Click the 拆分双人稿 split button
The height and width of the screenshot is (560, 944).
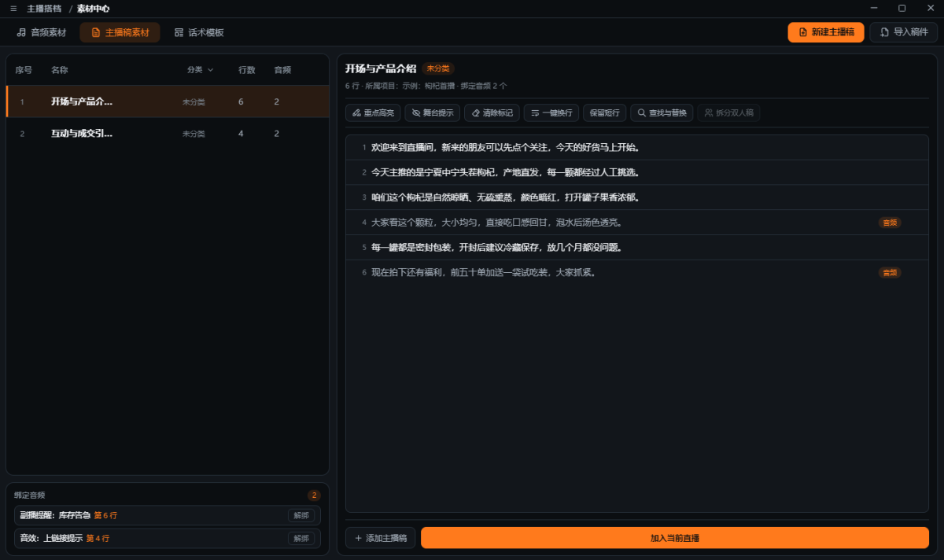pos(728,113)
